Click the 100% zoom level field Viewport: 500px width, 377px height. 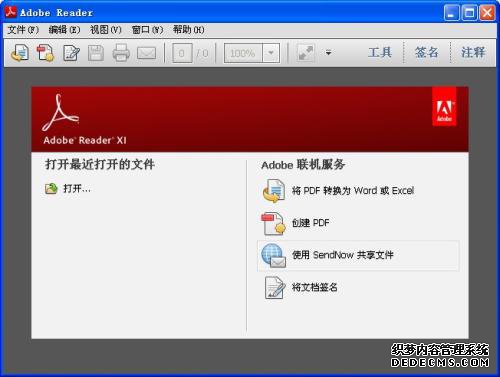pos(243,53)
